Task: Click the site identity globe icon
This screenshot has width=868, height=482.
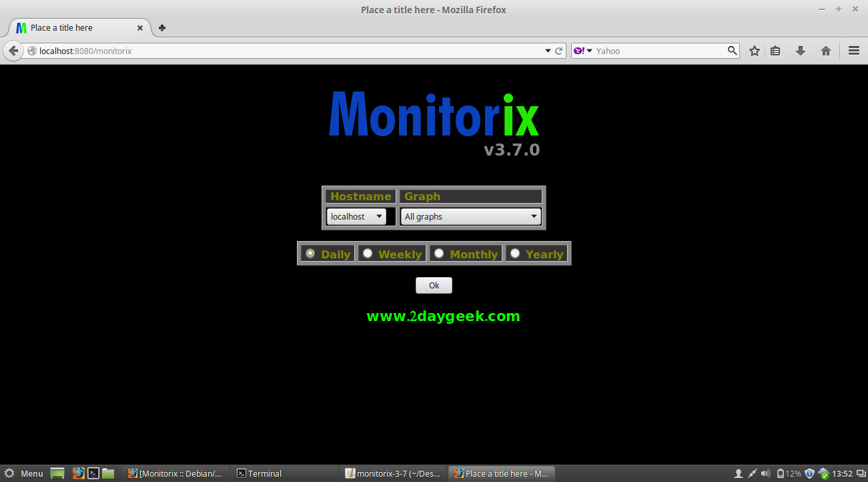Action: pyautogui.click(x=31, y=51)
